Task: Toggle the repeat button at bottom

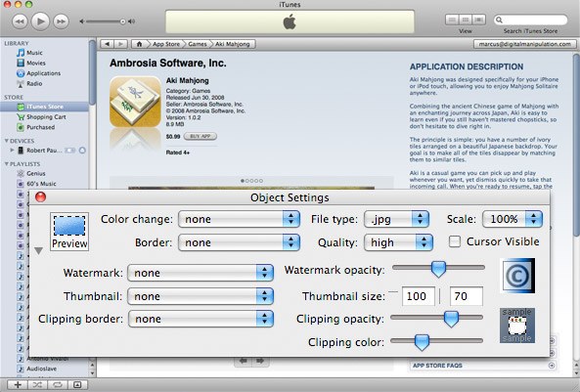Action: (x=58, y=384)
